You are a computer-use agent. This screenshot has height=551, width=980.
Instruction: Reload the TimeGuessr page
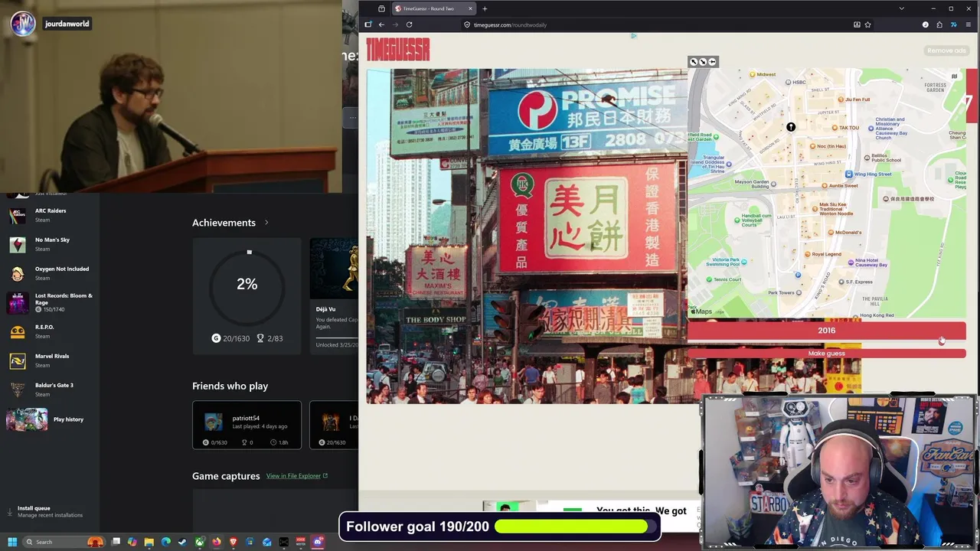[409, 24]
